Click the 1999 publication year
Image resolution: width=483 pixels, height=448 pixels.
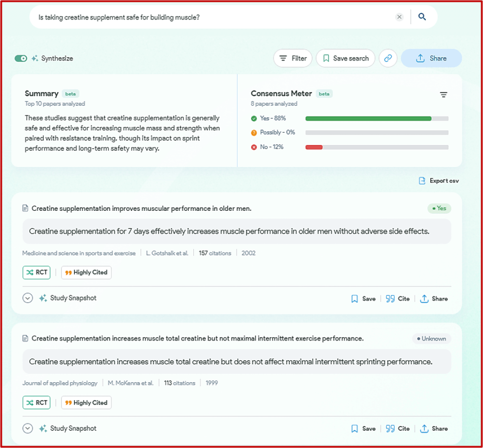pos(212,383)
